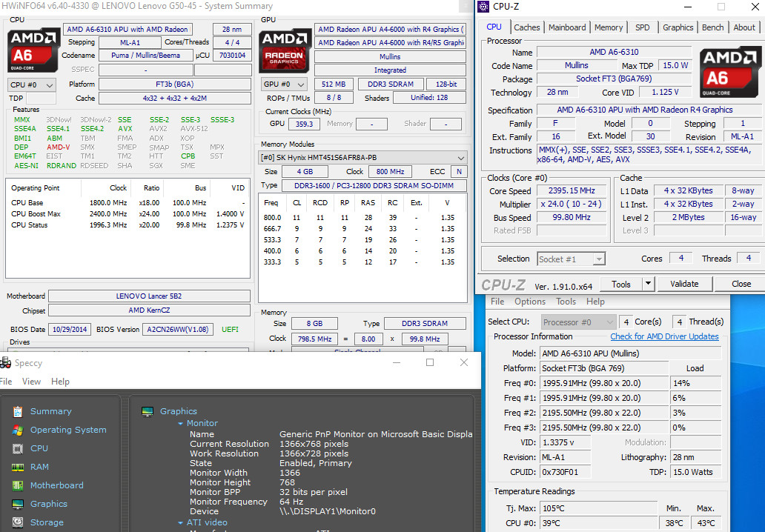Click the Graphics header monitor icon
This screenshot has width=765, height=532.
coord(148,411)
